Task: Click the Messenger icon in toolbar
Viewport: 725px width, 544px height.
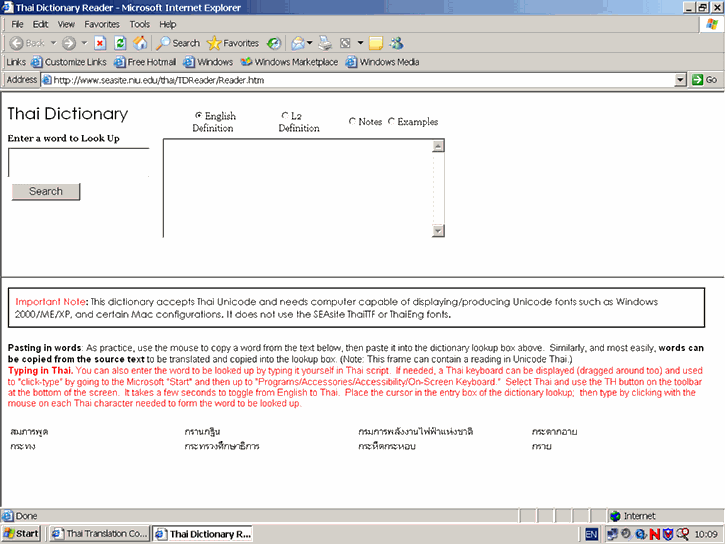Action: click(396, 43)
